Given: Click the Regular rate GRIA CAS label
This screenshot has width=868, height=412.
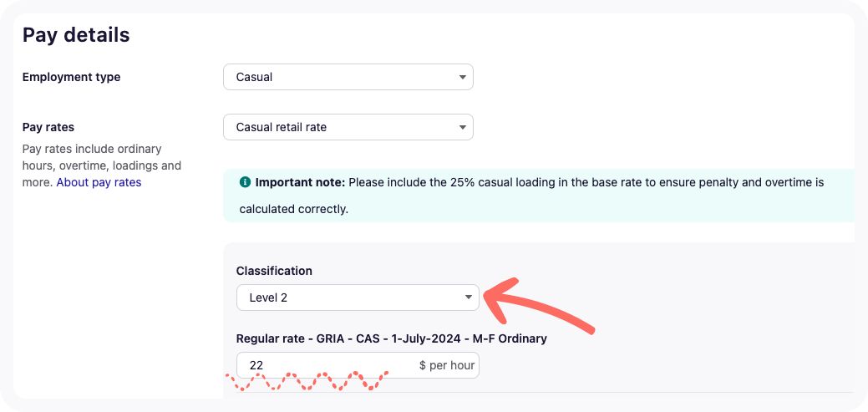Looking at the screenshot, I should click(391, 338).
